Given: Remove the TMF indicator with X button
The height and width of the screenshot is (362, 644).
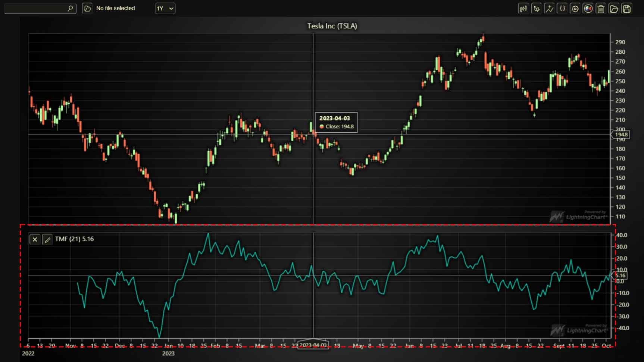Looking at the screenshot, I should click(x=35, y=239).
